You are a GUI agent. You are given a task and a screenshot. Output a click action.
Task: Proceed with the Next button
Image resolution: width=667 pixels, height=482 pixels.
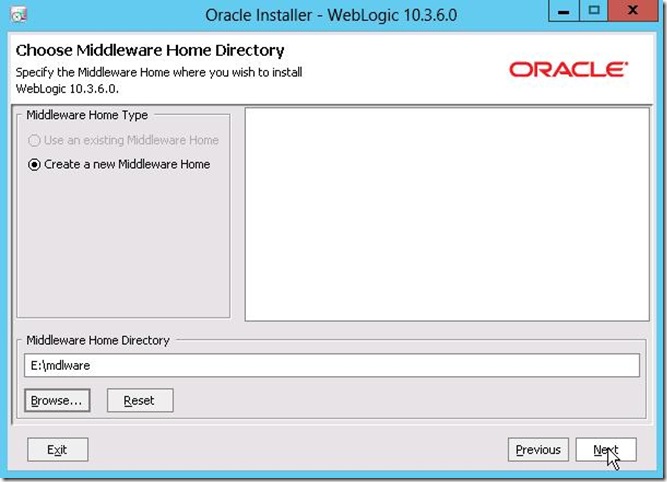606,450
